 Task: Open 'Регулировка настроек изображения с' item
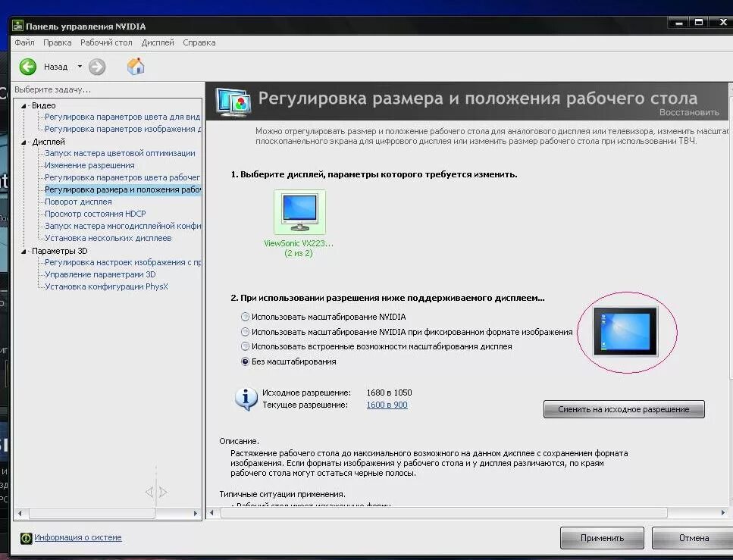123,263
